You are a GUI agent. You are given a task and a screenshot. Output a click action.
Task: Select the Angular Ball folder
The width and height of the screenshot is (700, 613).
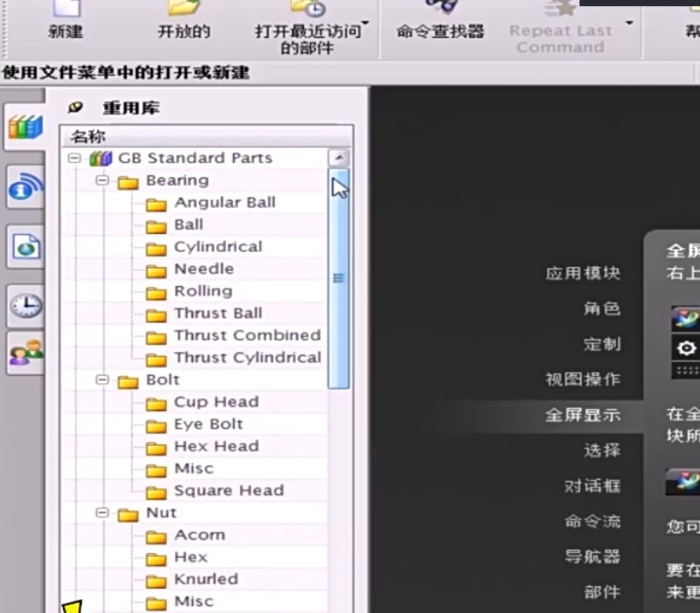click(224, 202)
